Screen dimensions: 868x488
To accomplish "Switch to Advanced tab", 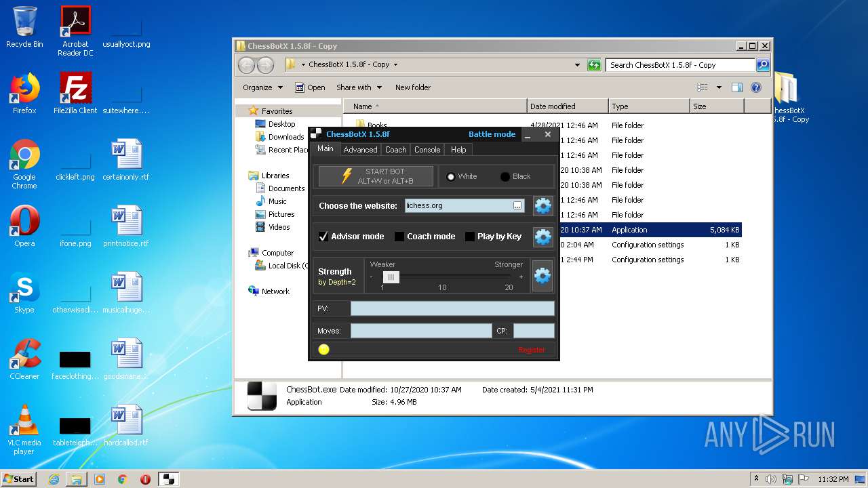I will [360, 150].
